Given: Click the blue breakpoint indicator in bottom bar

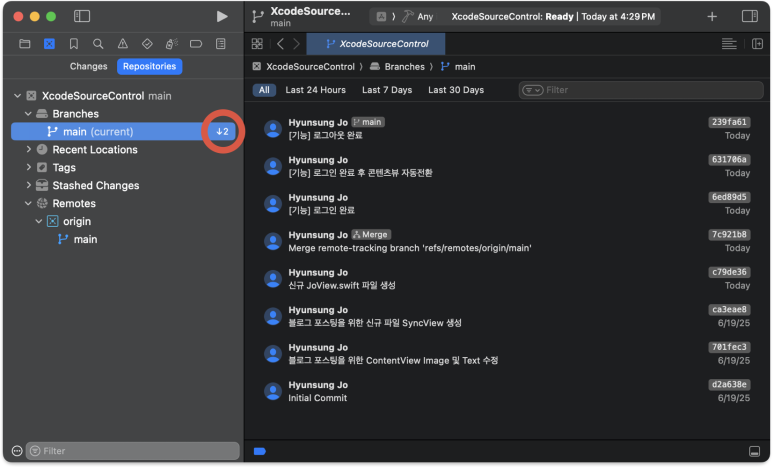Looking at the screenshot, I should 260,451.
